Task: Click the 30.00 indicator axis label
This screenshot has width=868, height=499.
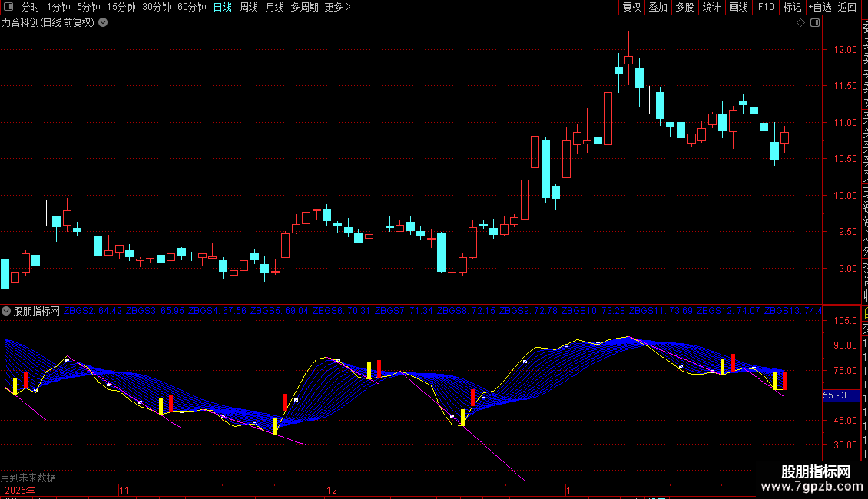Action: pos(845,444)
